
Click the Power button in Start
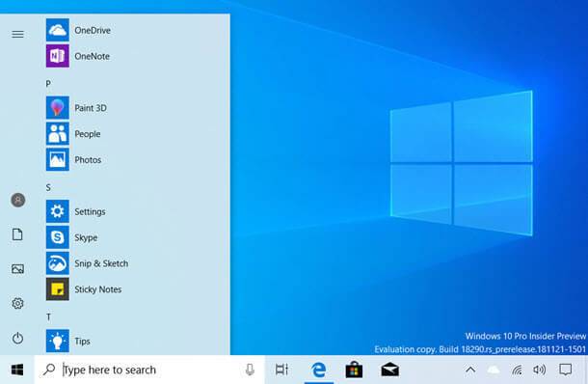pyautogui.click(x=17, y=339)
